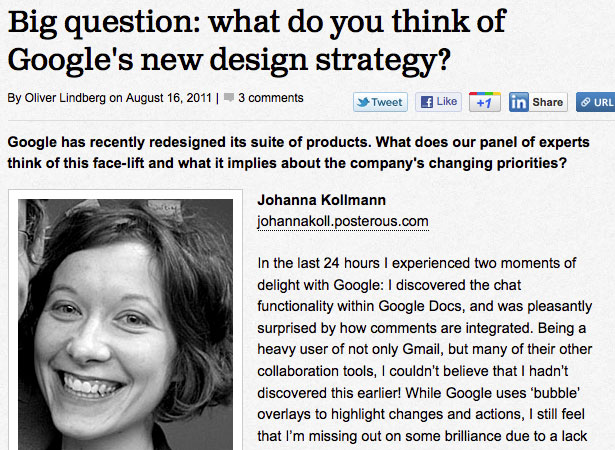Viewport: 615px width, 450px height.
Task: Click the article headline about Google's design
Action: click(257, 40)
